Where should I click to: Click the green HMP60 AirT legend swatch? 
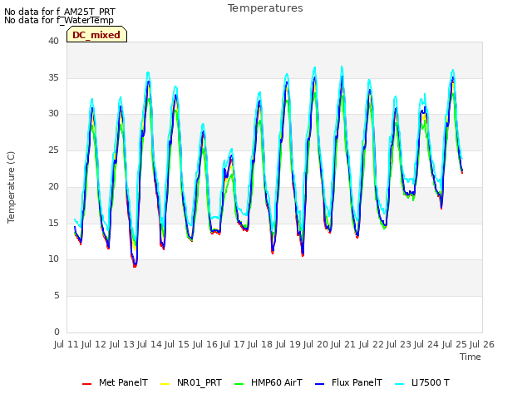click(x=239, y=384)
